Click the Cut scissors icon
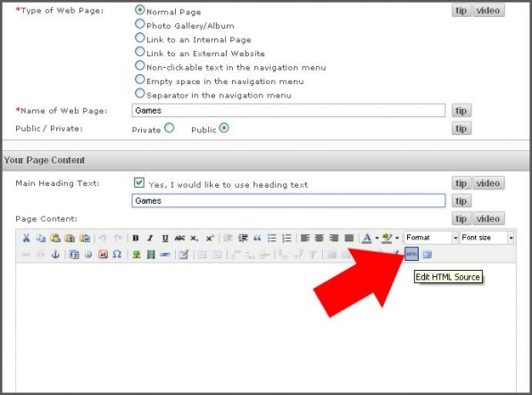Image resolution: width=532 pixels, height=395 pixels. point(26,238)
